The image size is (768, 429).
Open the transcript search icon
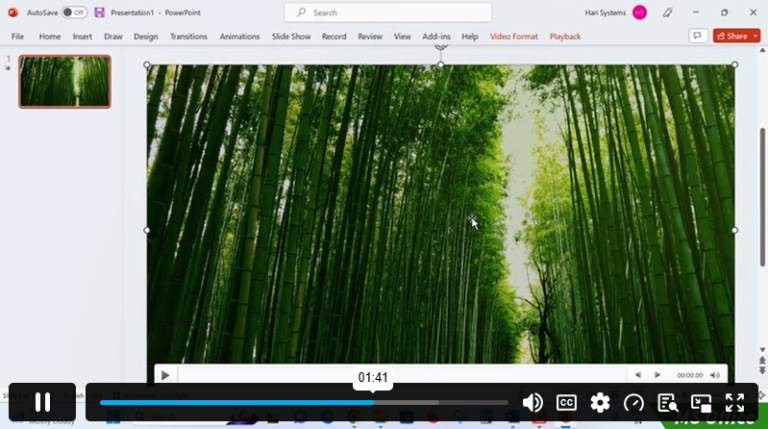pyautogui.click(x=668, y=403)
